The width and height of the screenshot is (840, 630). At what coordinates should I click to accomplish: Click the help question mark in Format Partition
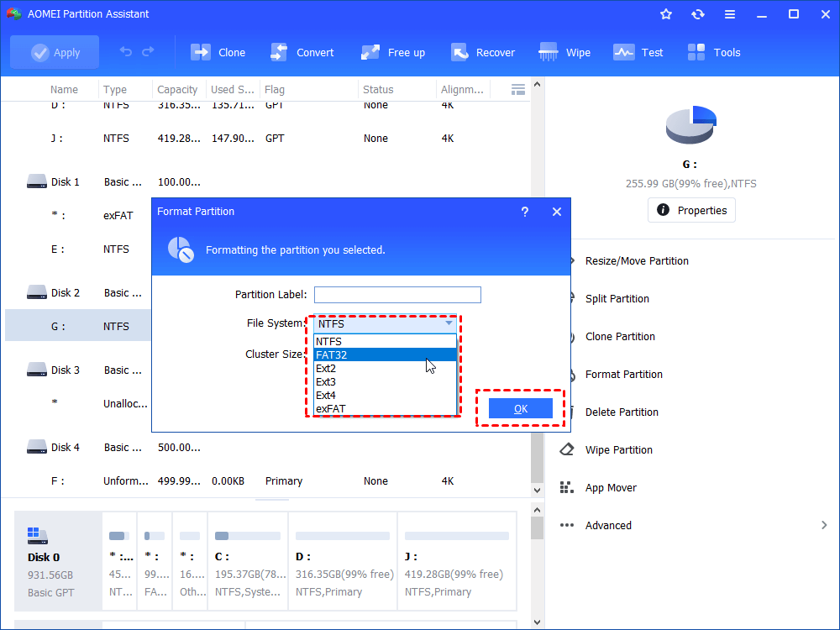pyautogui.click(x=525, y=212)
